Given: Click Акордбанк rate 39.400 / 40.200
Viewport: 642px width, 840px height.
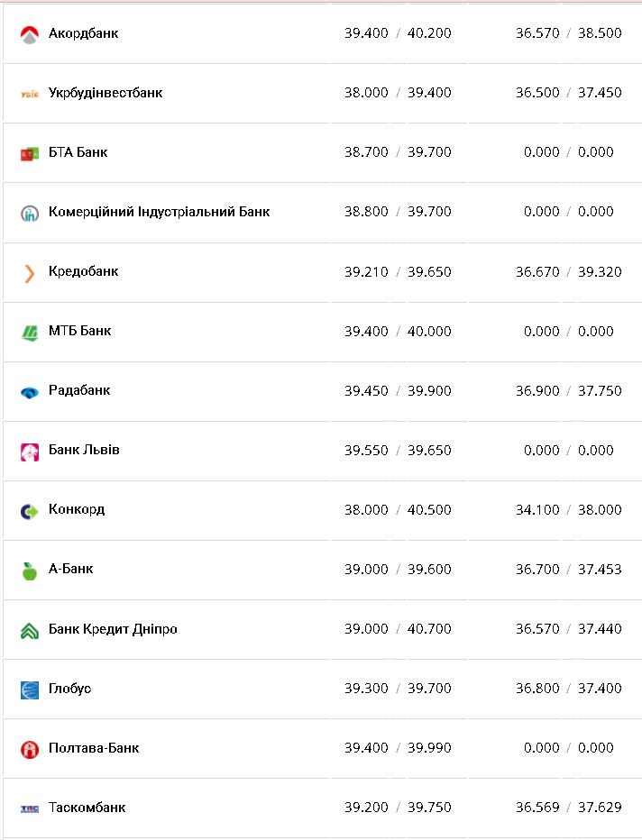Looking at the screenshot, I should pyautogui.click(x=398, y=33).
